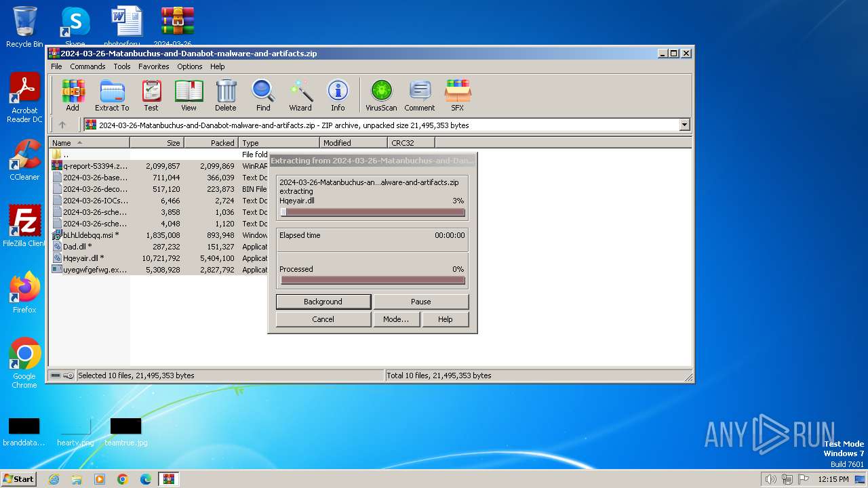This screenshot has height=488, width=868.
Task: Click Edge icon in taskbar
Action: point(146,479)
